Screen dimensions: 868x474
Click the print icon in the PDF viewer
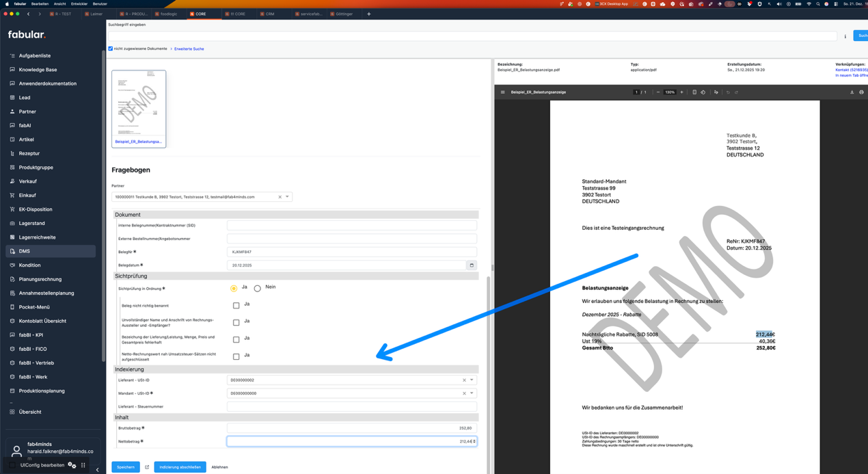[x=861, y=92]
